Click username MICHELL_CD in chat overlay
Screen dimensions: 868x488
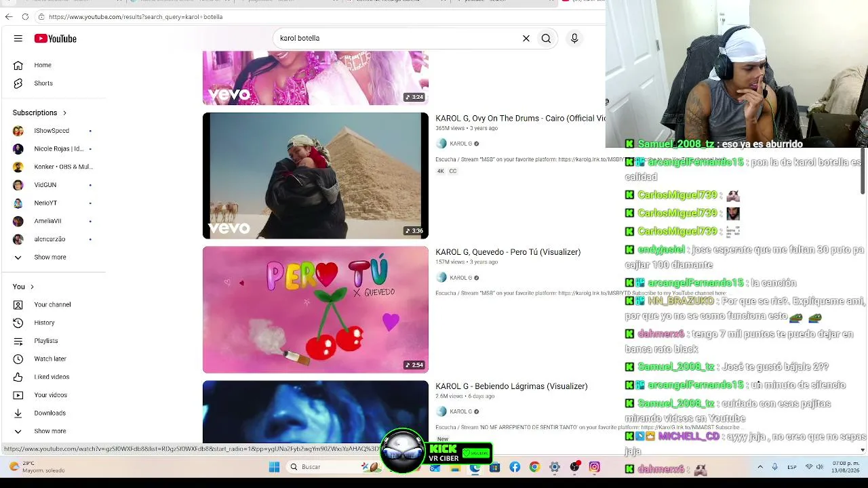[x=689, y=436]
